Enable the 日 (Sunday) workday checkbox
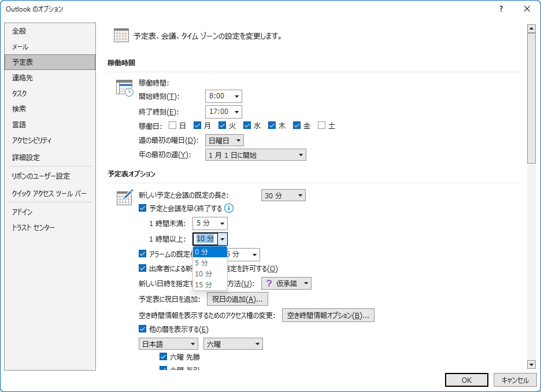Image resolution: width=541 pixels, height=392 pixels. point(172,125)
